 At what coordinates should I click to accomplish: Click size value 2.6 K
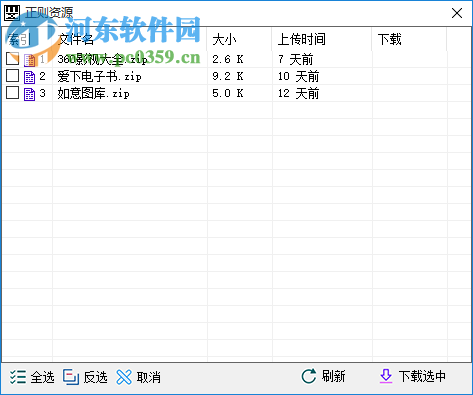coord(228,59)
